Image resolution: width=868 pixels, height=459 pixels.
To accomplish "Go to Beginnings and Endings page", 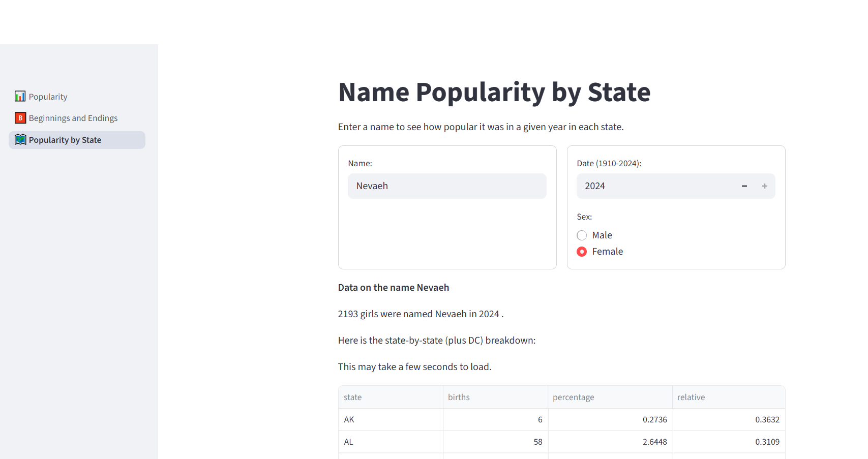I will (x=73, y=118).
